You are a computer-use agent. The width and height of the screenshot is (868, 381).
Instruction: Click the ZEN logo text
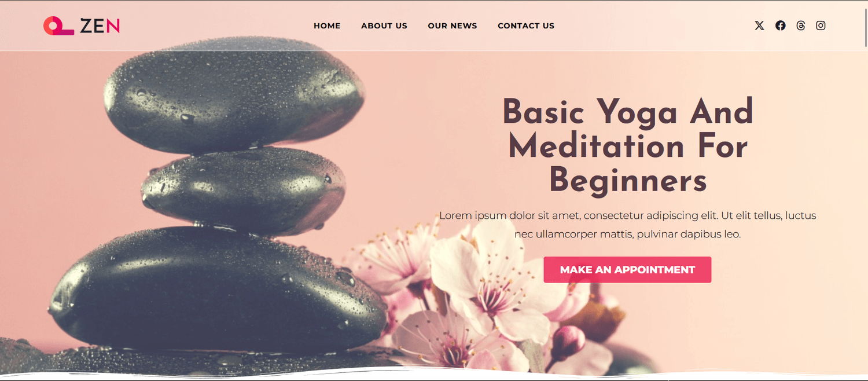[100, 25]
